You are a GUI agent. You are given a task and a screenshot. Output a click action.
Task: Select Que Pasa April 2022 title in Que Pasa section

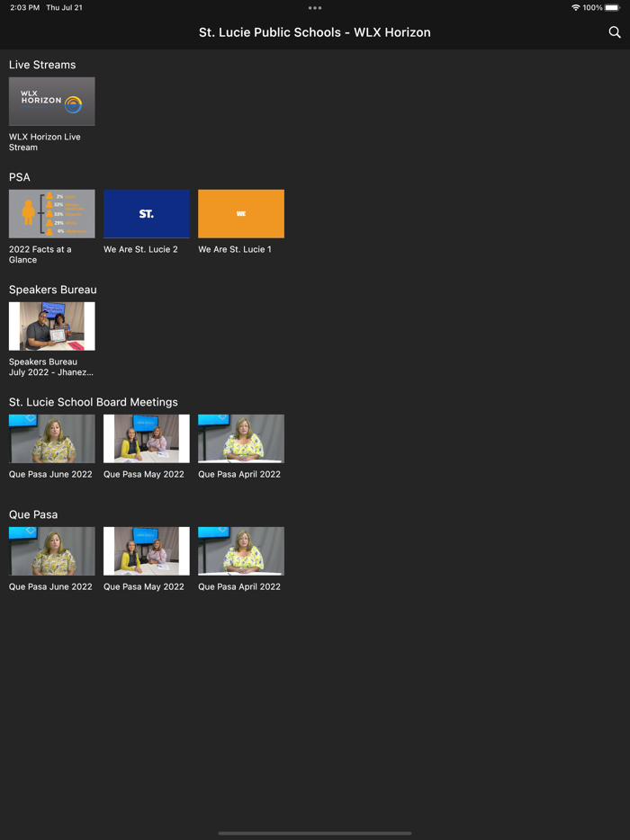click(x=239, y=586)
